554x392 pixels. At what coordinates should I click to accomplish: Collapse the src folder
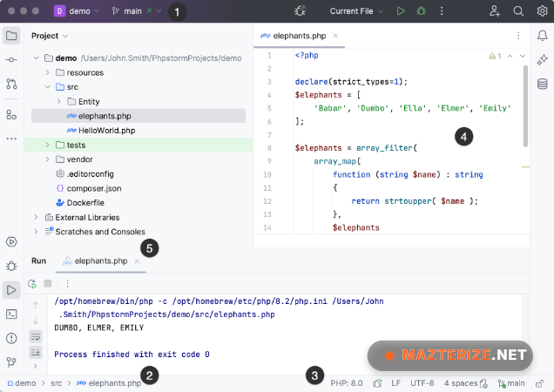pyautogui.click(x=47, y=87)
